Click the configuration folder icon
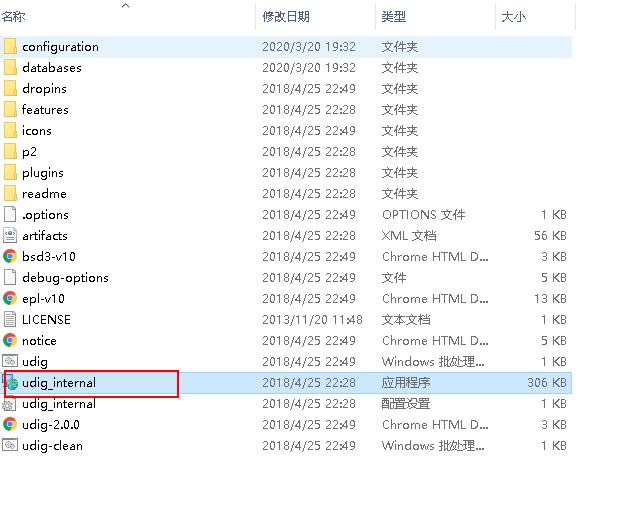 point(10,47)
